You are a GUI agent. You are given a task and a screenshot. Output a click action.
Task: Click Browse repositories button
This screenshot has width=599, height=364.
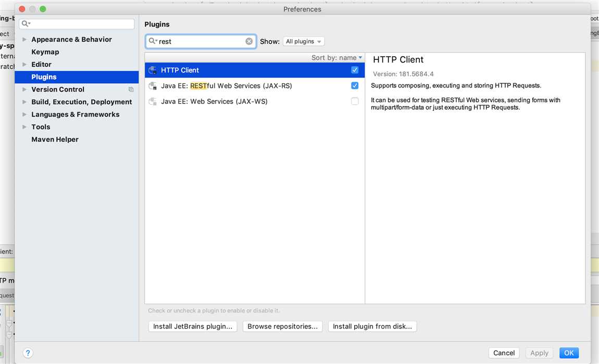(282, 327)
